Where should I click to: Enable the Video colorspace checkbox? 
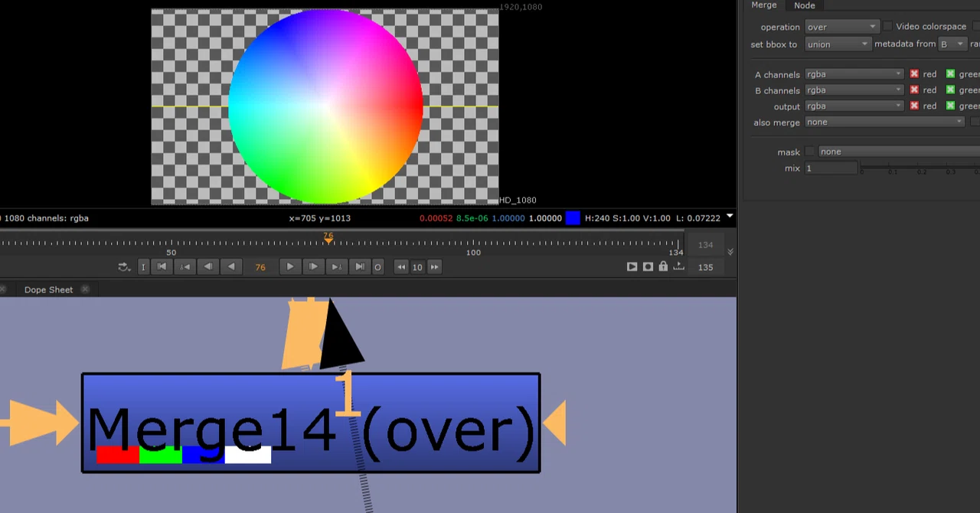click(887, 27)
